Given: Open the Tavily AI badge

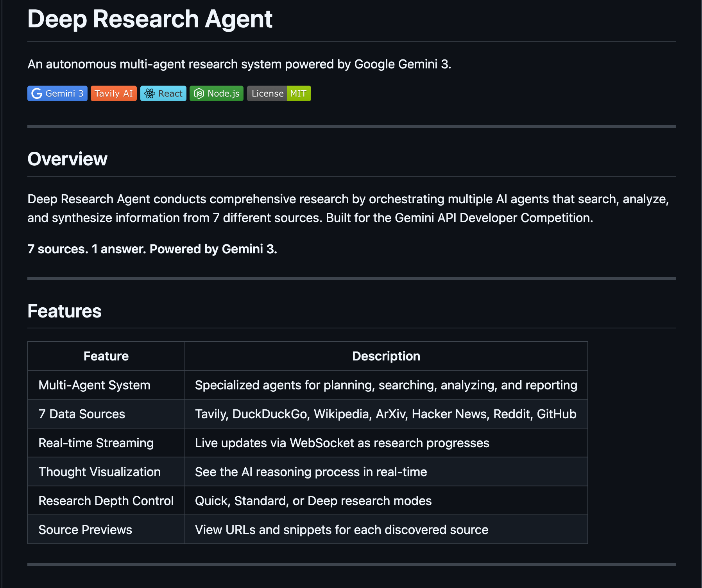Looking at the screenshot, I should coord(114,93).
